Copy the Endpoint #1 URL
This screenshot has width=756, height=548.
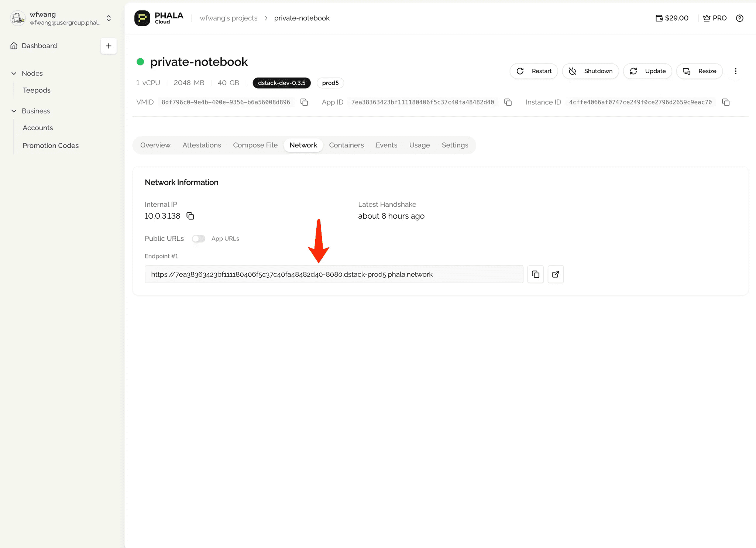(535, 274)
